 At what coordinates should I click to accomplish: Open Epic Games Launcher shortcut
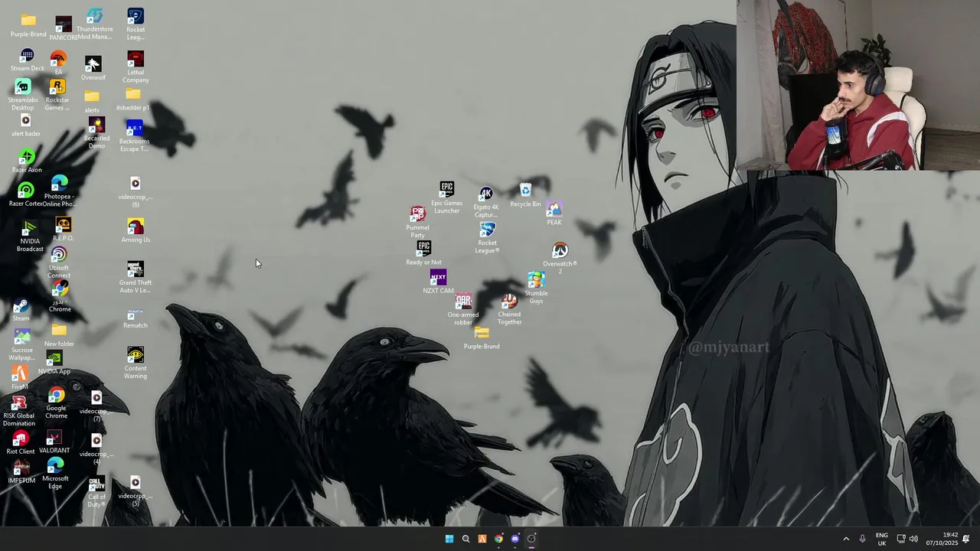[446, 197]
